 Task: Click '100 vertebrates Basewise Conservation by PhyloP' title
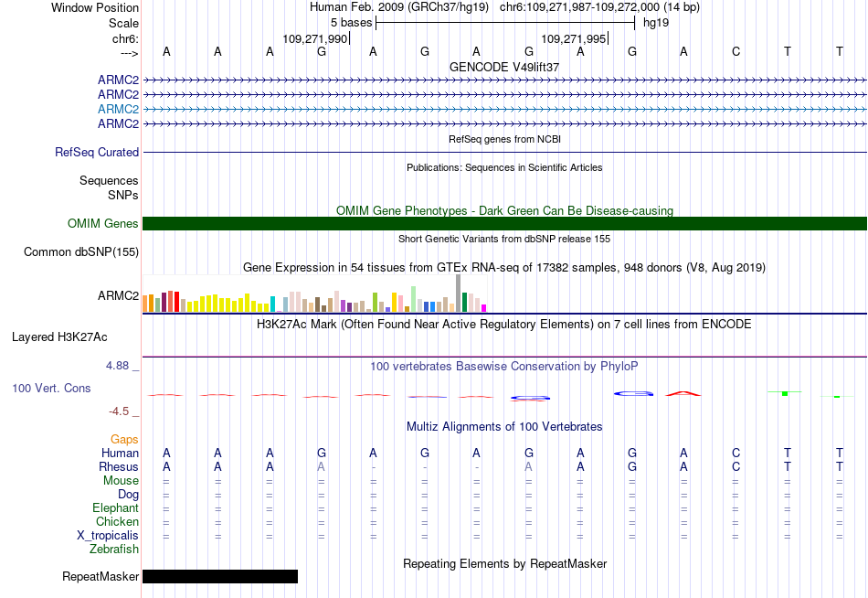504,367
